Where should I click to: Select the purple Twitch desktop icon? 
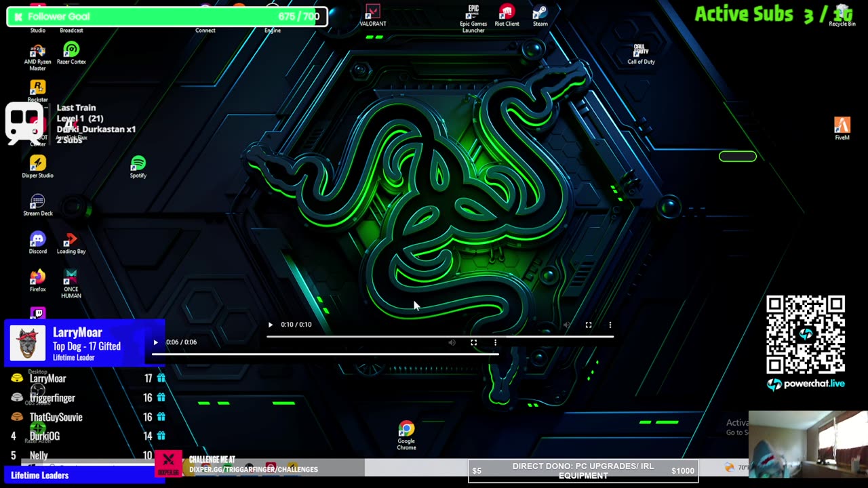(x=38, y=313)
